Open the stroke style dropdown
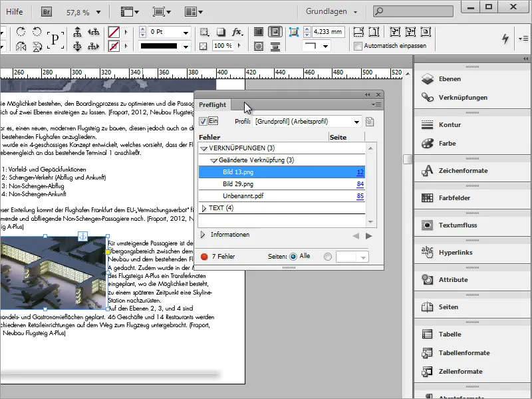The width and height of the screenshot is (532, 399). 186,46
